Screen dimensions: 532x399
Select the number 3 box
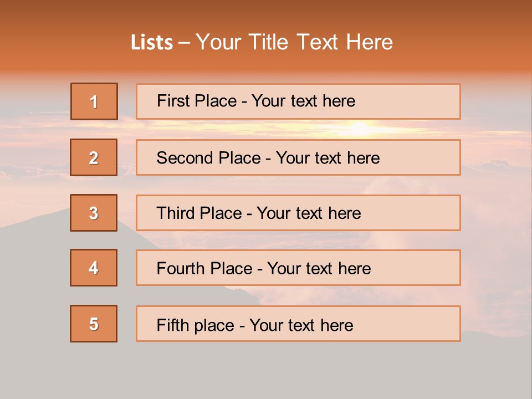tap(94, 213)
